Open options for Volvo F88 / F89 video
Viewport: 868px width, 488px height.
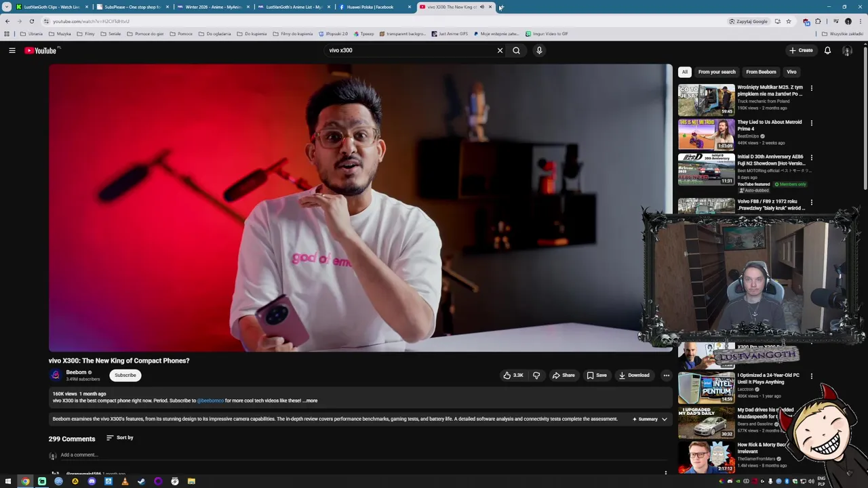pos(811,202)
